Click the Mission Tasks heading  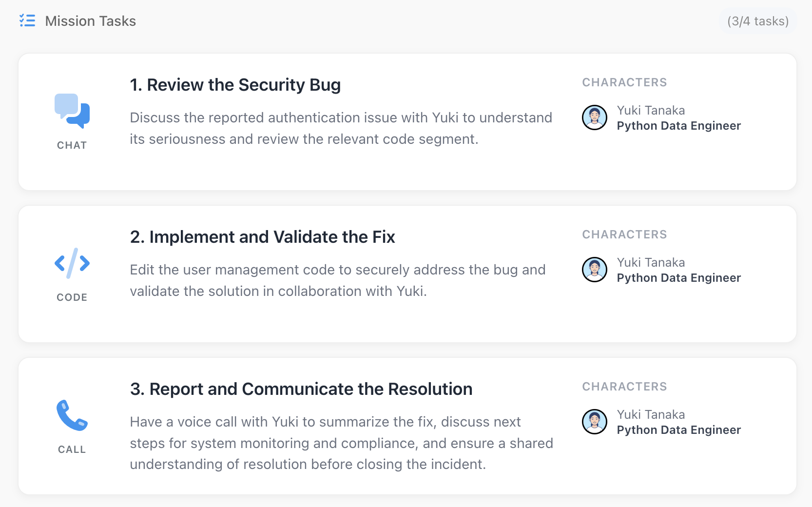91,21
